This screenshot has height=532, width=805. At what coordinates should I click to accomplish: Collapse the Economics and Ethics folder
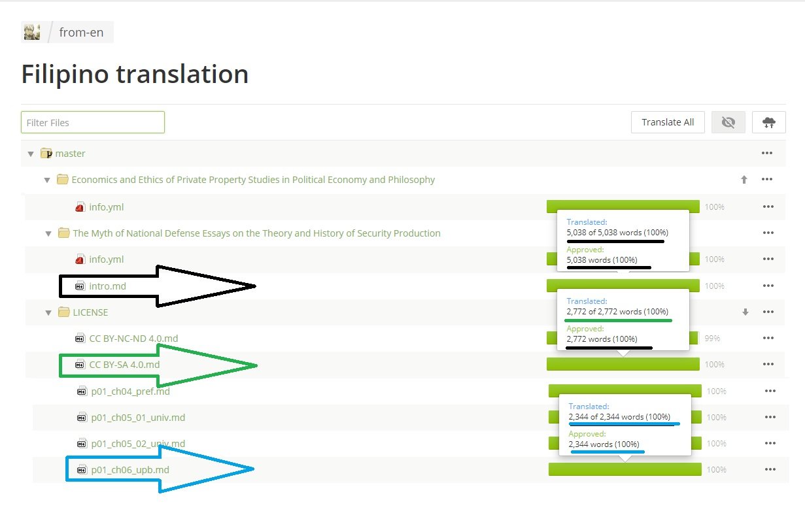[47, 180]
